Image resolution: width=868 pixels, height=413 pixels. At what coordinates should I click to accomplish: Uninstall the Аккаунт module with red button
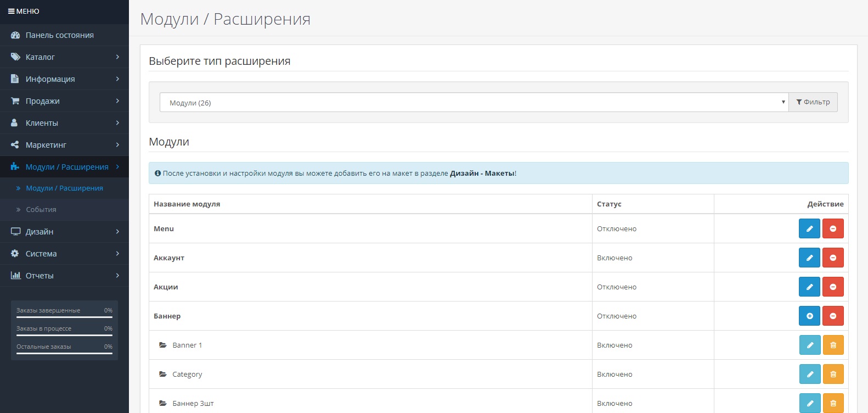(832, 258)
